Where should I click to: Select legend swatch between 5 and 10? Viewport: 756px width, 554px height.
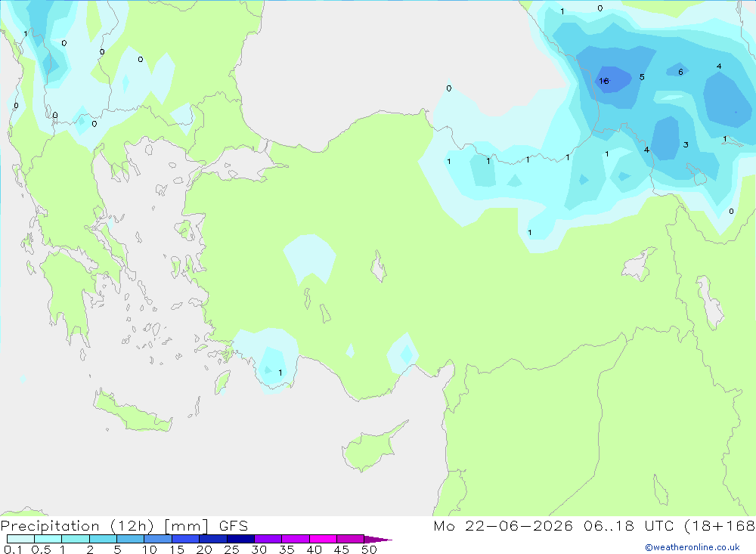(x=130, y=539)
